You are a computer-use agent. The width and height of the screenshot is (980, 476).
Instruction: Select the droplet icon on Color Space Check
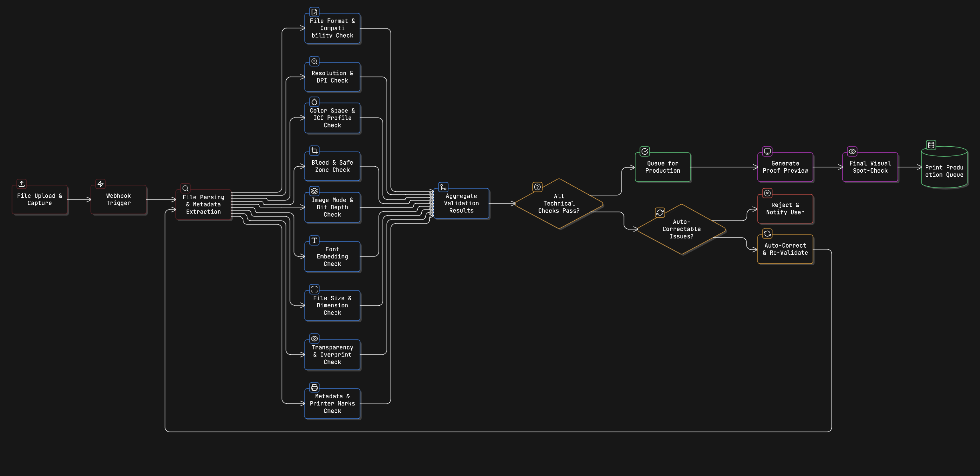click(x=314, y=102)
